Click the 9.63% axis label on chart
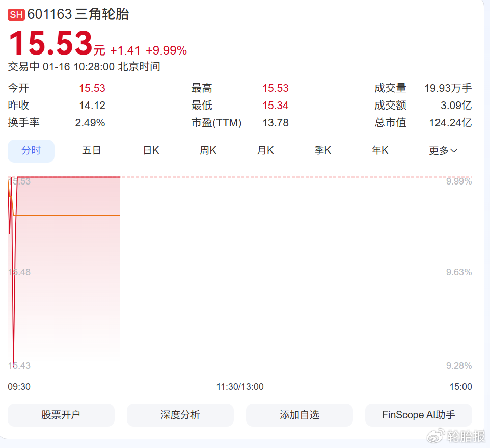The width and height of the screenshot is (490, 448). click(x=459, y=272)
